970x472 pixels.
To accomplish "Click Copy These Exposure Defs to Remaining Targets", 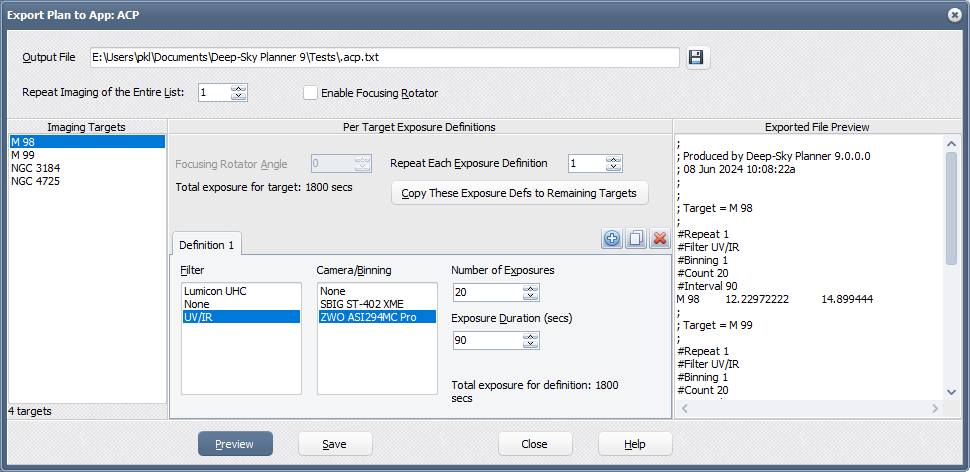I will click(x=519, y=193).
